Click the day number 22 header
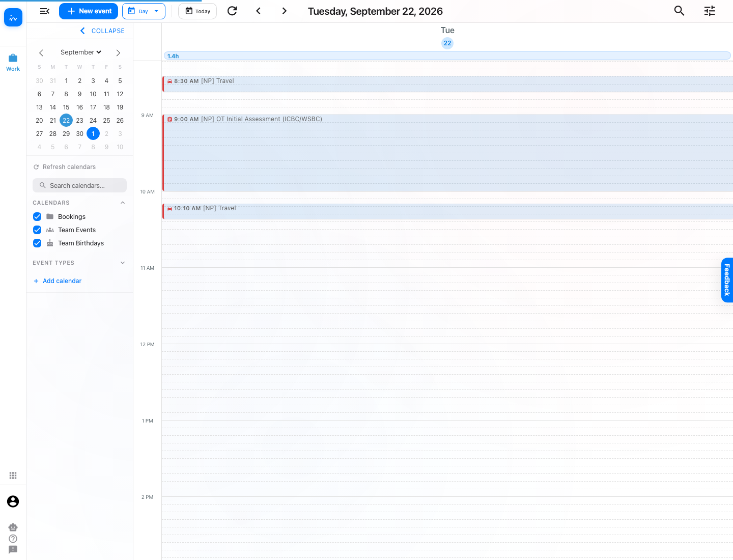 pyautogui.click(x=447, y=43)
